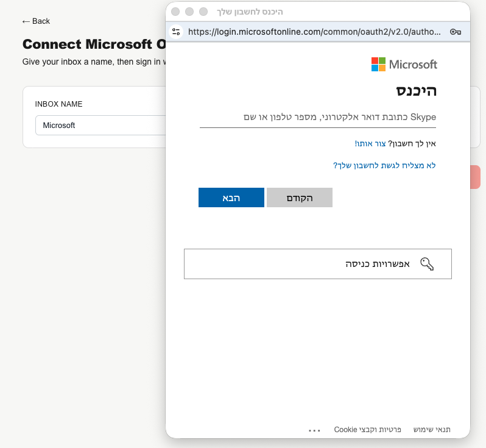Minimize the sign-in popup window
486x448 pixels.
click(x=189, y=12)
